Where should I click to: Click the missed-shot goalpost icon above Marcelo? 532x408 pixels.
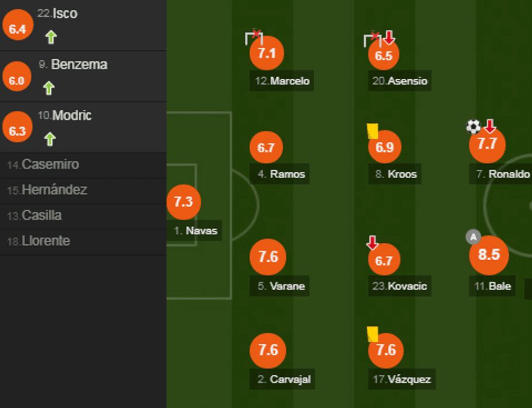[x=254, y=37]
